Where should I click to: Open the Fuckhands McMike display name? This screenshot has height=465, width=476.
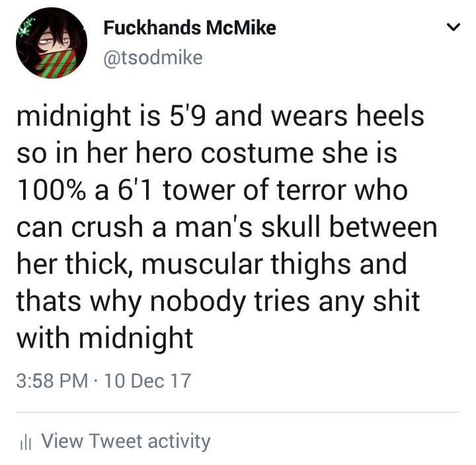click(190, 27)
